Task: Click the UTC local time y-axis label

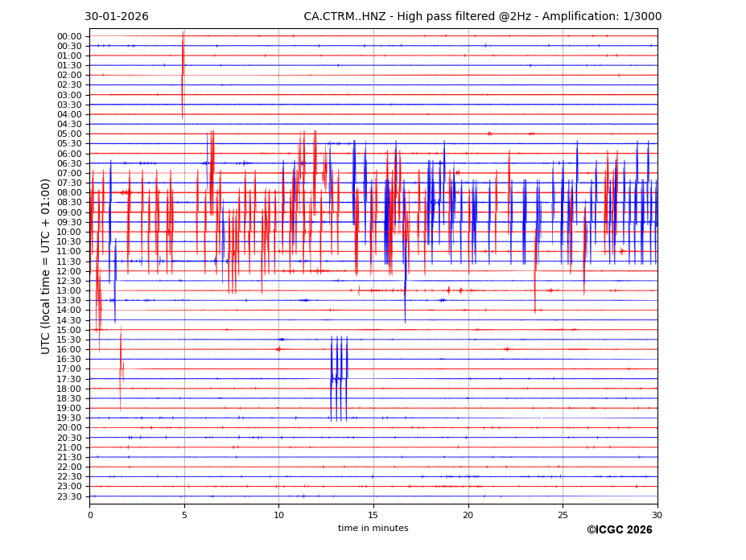Action: click(47, 266)
